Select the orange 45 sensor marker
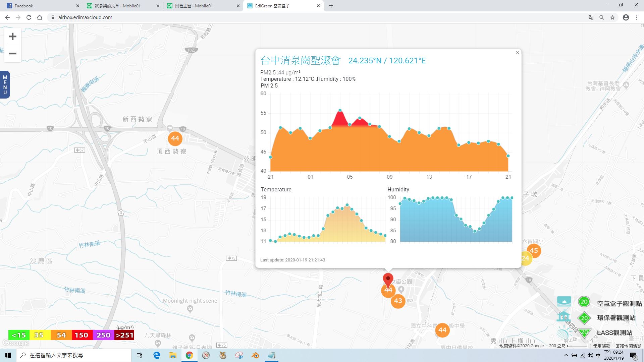The width and height of the screenshot is (644, 362). click(534, 251)
